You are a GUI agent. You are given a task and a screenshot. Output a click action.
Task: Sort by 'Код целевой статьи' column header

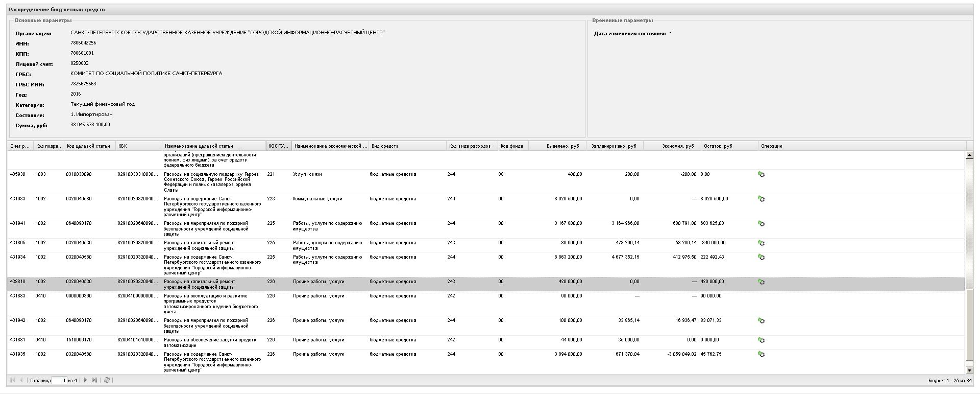click(x=90, y=146)
